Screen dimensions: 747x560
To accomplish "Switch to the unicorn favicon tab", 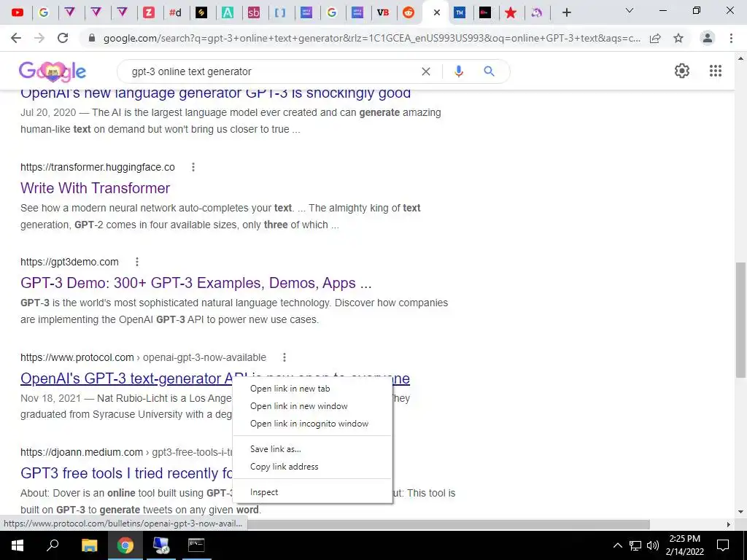I will [x=537, y=12].
